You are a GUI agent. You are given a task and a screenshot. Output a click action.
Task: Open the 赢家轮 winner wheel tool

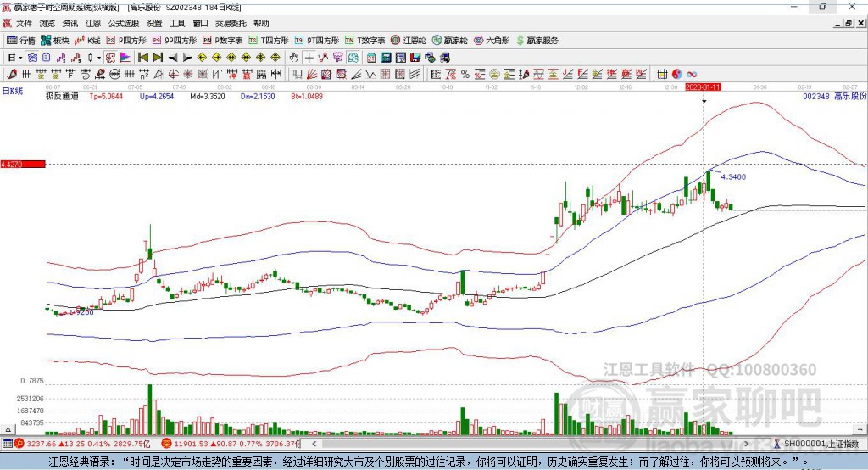coord(449,40)
